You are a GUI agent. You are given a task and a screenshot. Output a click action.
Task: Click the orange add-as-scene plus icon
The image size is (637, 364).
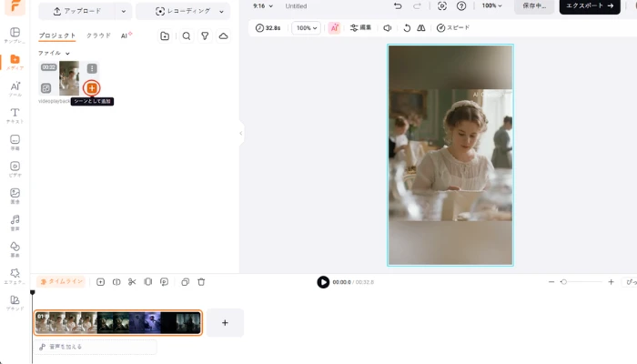(x=91, y=88)
